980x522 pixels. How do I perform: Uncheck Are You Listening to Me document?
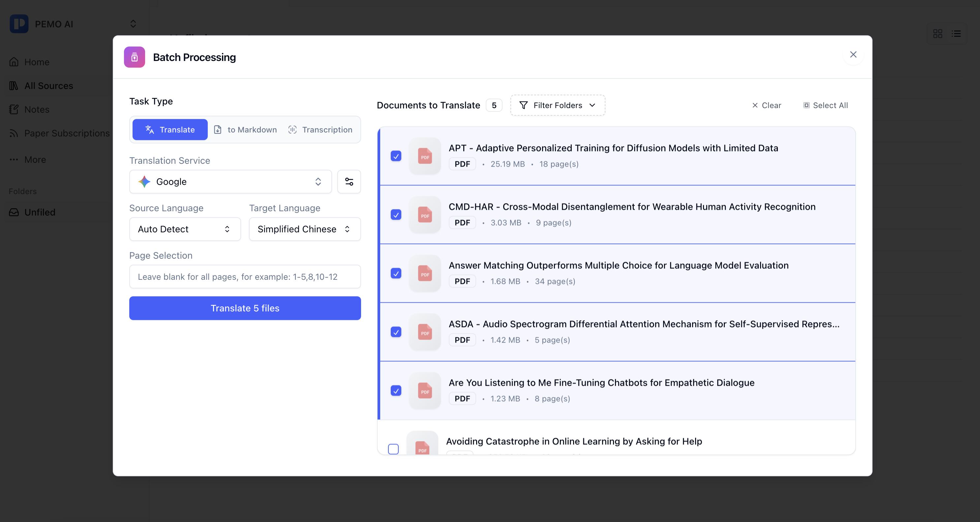pos(396,391)
